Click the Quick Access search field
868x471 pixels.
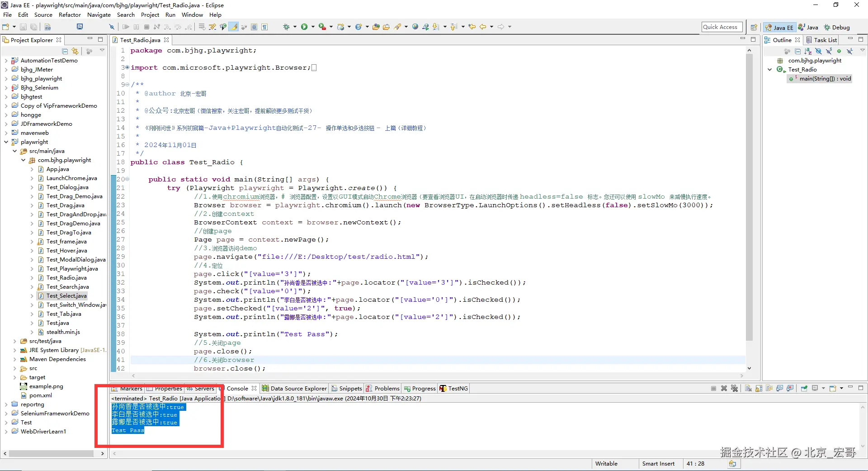tap(722, 27)
